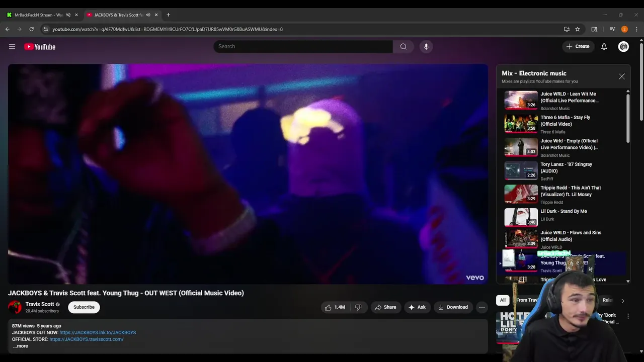The image size is (644, 362).
Task: Play Tory Lanez '87 Stingray
Action: click(563, 171)
